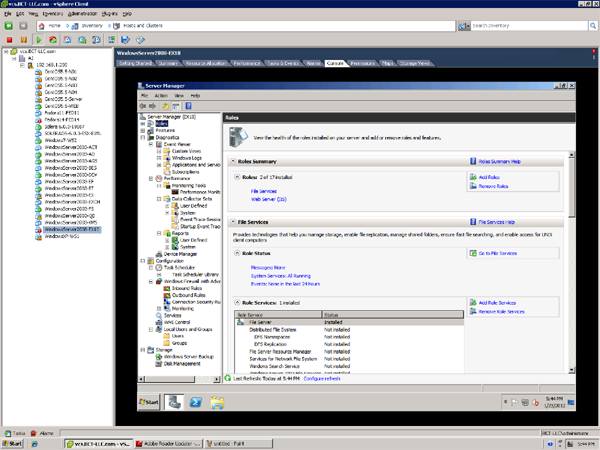Click the Home icon in navigation bar
This screenshot has width=600, height=450.
42,26
